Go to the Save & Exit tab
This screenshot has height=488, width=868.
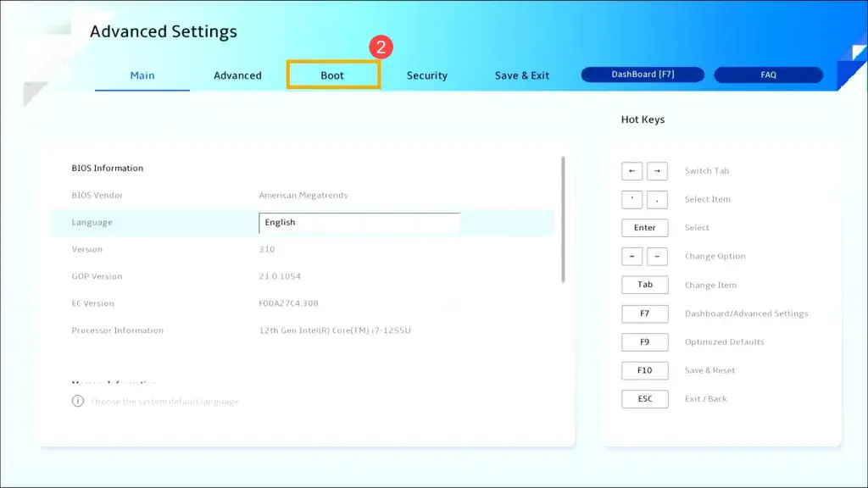(522, 75)
